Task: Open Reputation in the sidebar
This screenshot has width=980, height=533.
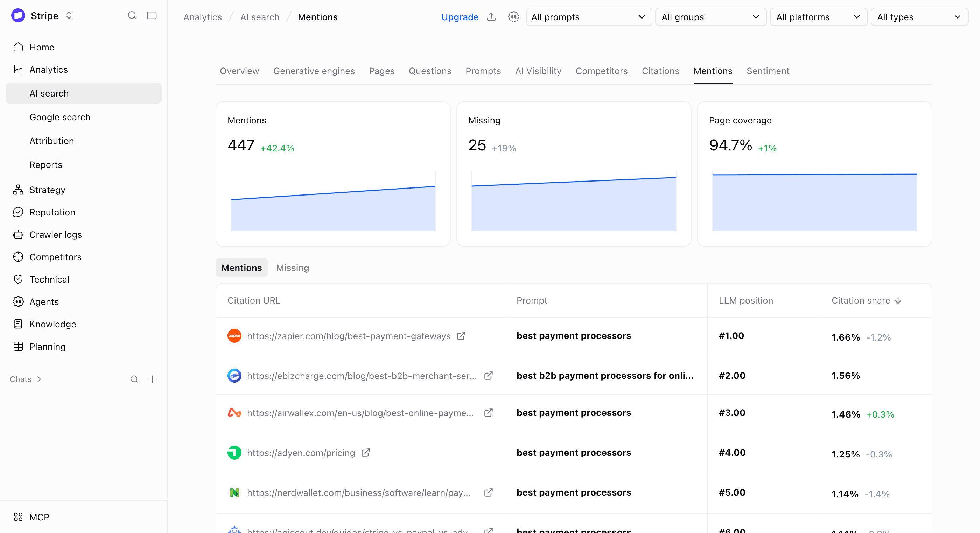Action: click(x=84, y=212)
